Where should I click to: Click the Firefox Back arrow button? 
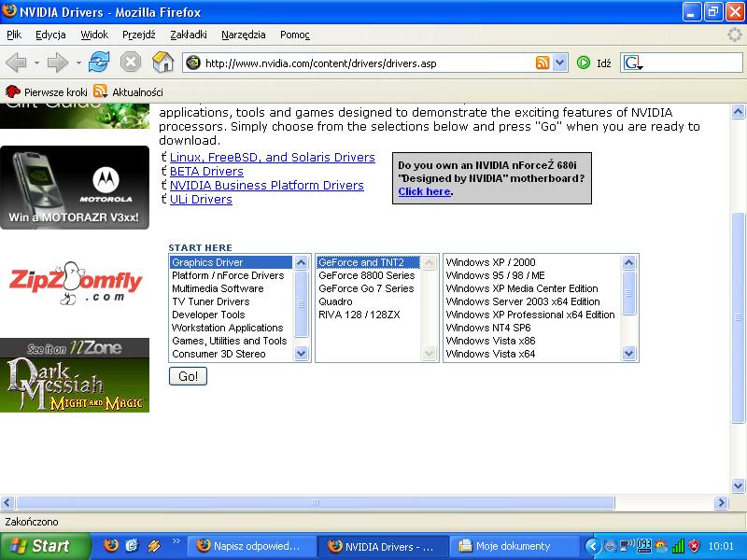[x=16, y=63]
